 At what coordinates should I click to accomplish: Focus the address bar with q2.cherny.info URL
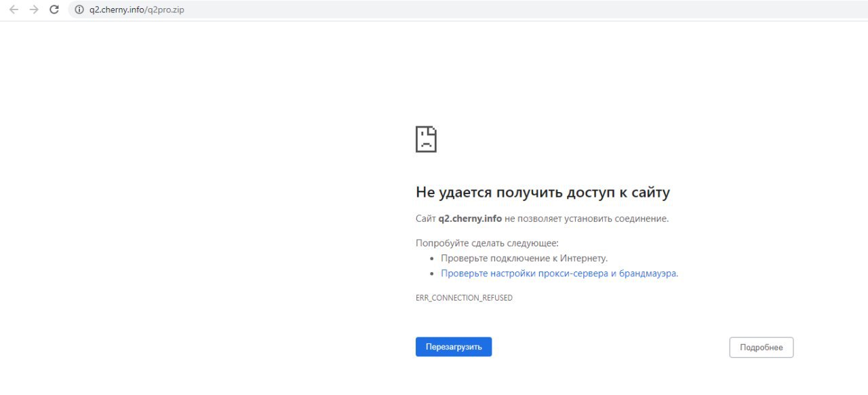[468, 10]
